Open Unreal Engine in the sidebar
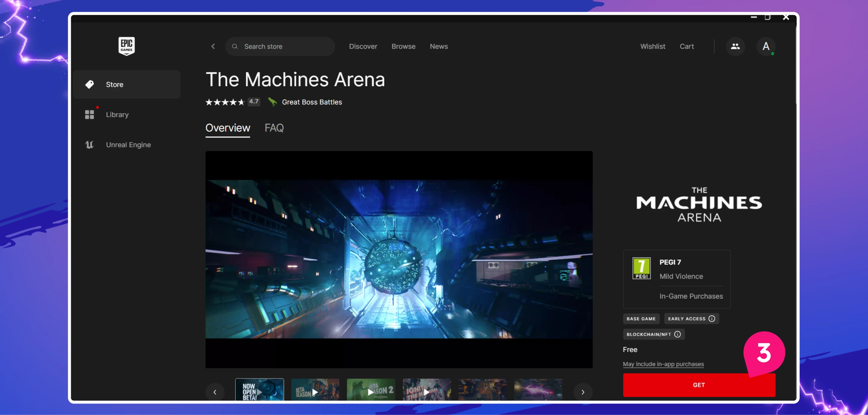 126,145
